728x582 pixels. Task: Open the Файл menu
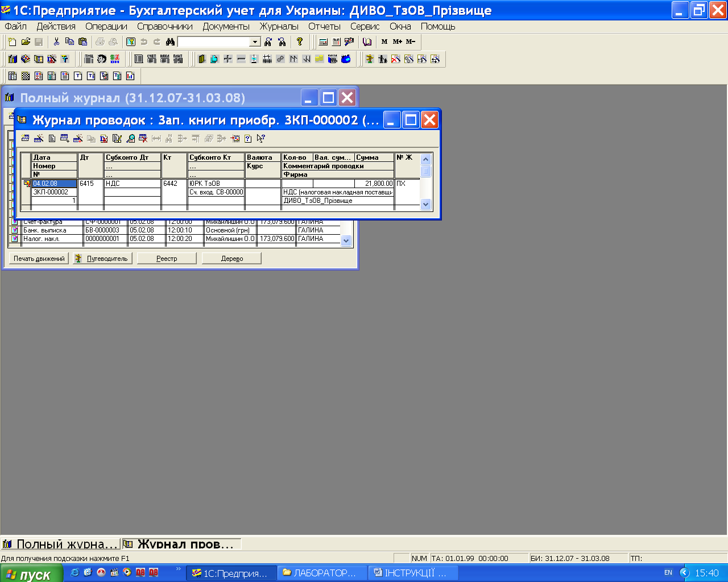point(16,26)
